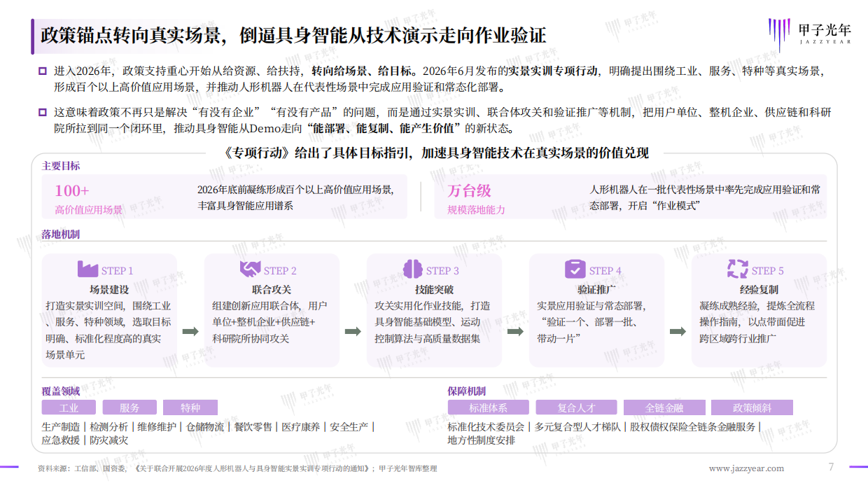Click the 场景建设 heading
Viewport: 868px width, 488px height.
[109, 289]
